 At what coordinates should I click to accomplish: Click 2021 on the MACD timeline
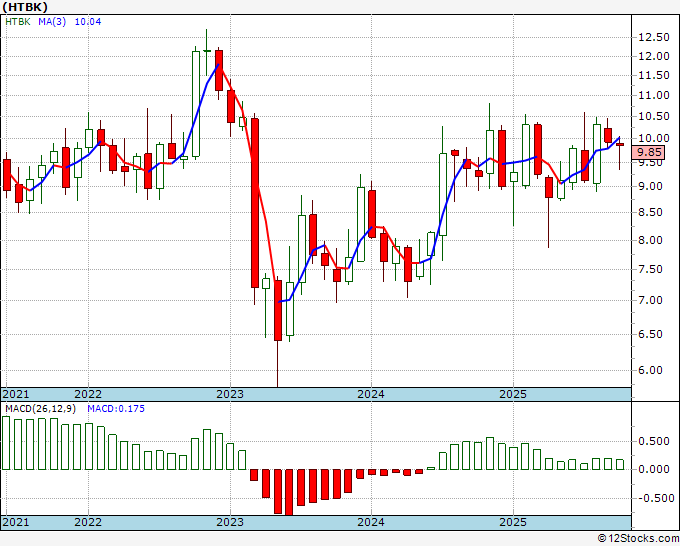[16, 522]
